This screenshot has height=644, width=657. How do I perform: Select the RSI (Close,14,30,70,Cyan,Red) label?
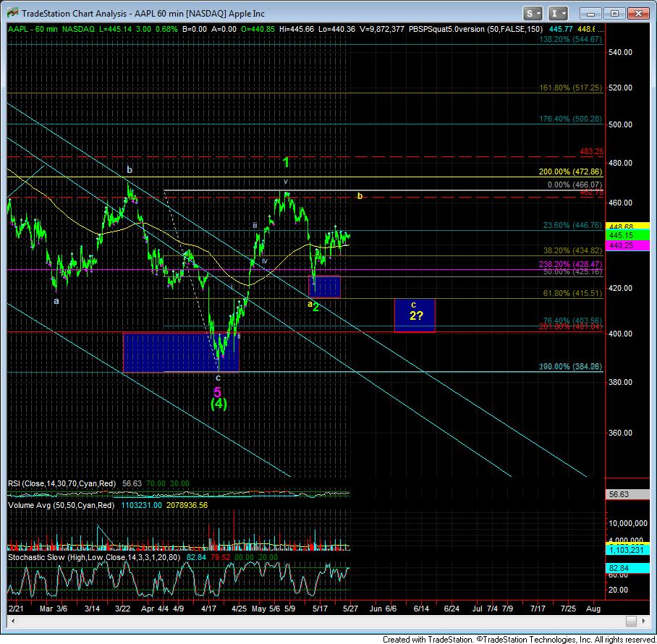tap(62, 483)
